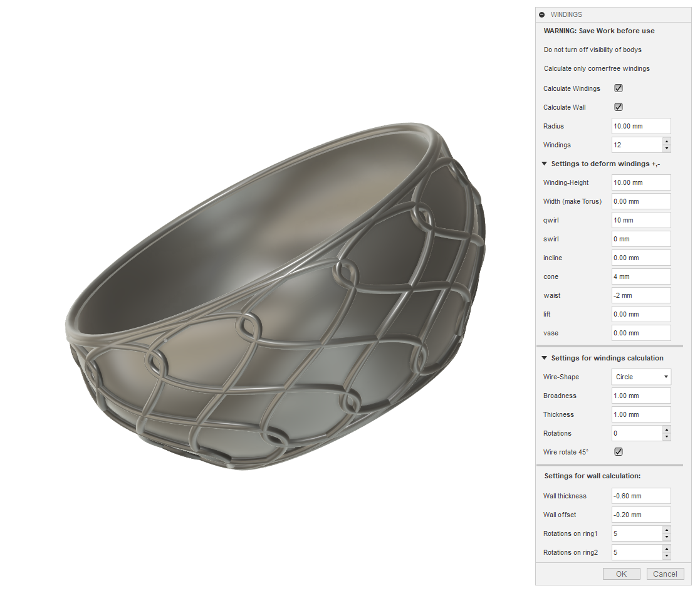
Task: Click the 3D ring model preview
Action: coord(276,296)
